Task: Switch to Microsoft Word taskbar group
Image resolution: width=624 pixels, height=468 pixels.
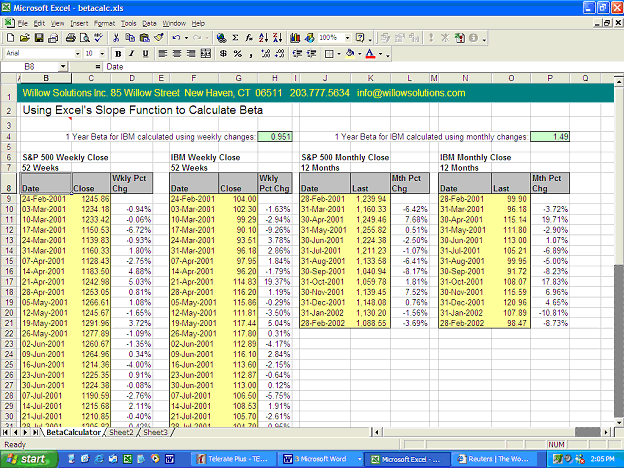Action: point(320,459)
